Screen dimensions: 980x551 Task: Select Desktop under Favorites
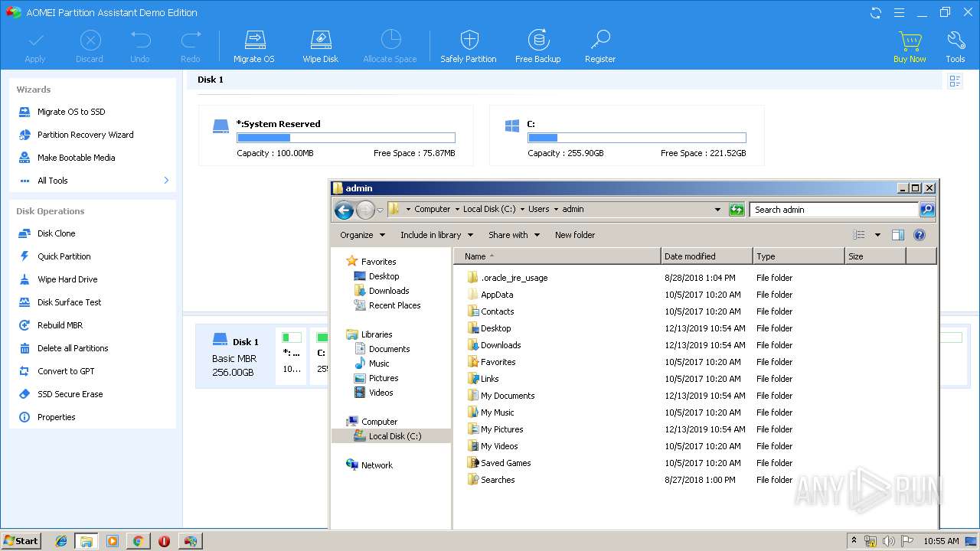point(377,276)
